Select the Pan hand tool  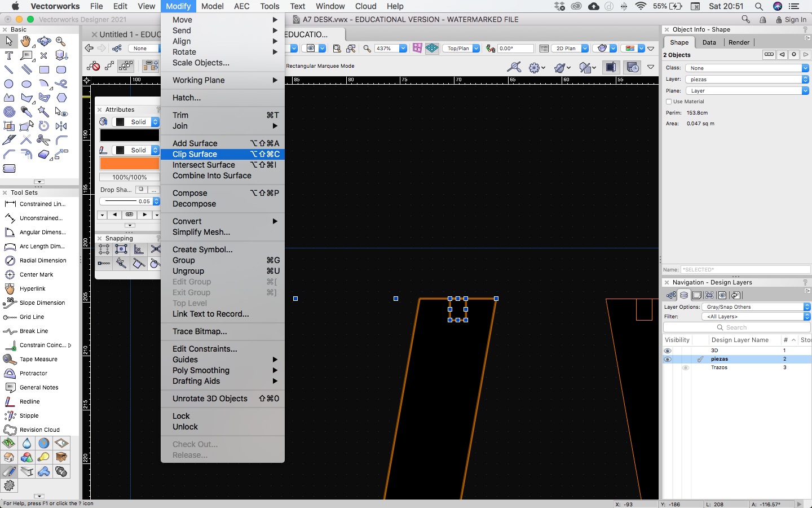[x=26, y=41]
